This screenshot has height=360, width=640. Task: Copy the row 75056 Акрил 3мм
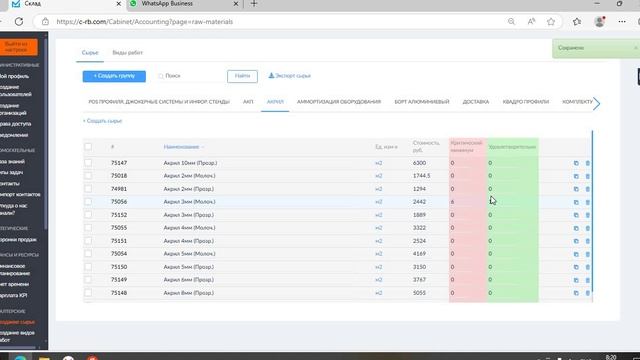coord(576,202)
